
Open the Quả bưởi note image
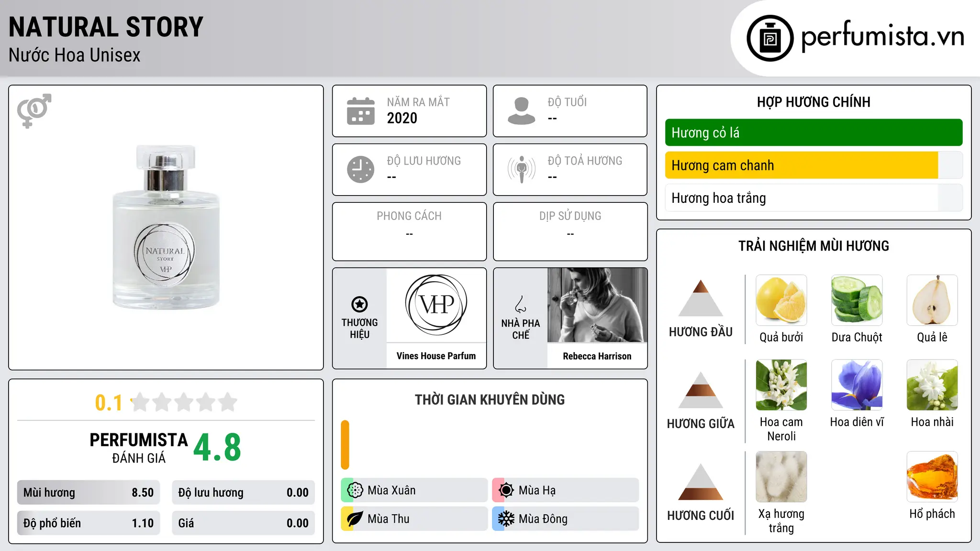(x=781, y=300)
